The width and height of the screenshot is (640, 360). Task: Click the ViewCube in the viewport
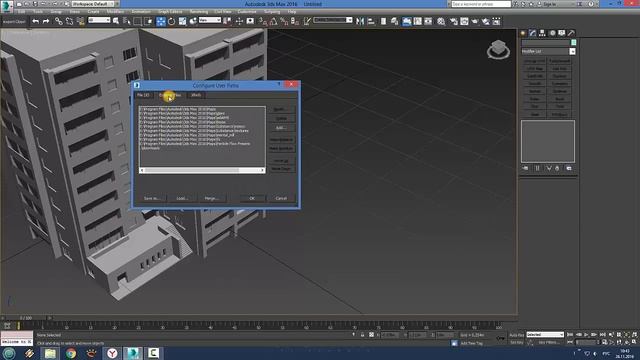point(498,49)
